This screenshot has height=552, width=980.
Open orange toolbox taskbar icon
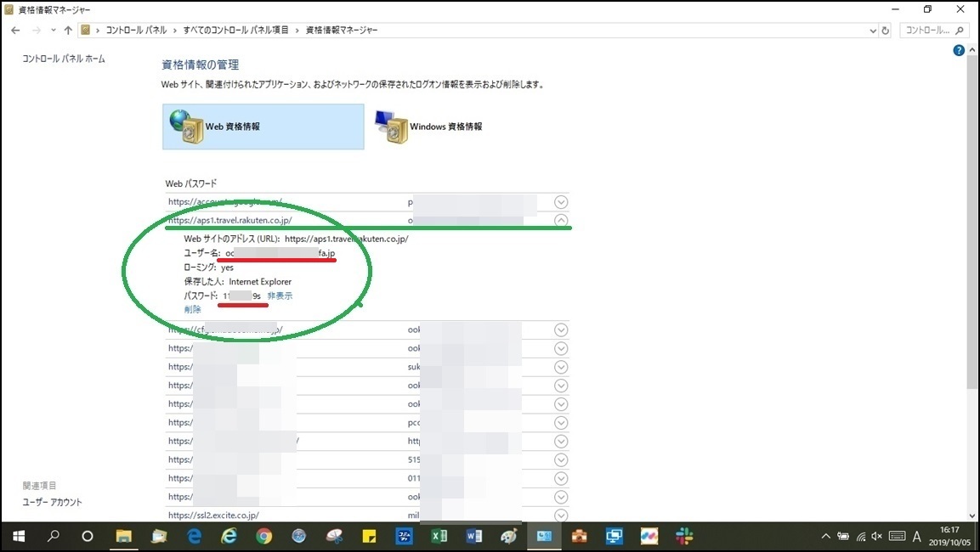click(x=579, y=537)
